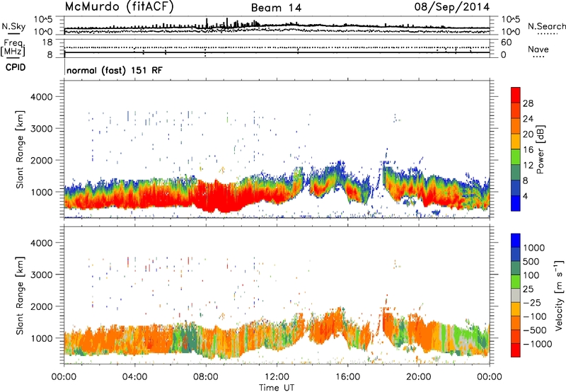566x392 pixels.
Task: Pick the bright blue bottom Power colorbar segment
Action: [x=516, y=203]
